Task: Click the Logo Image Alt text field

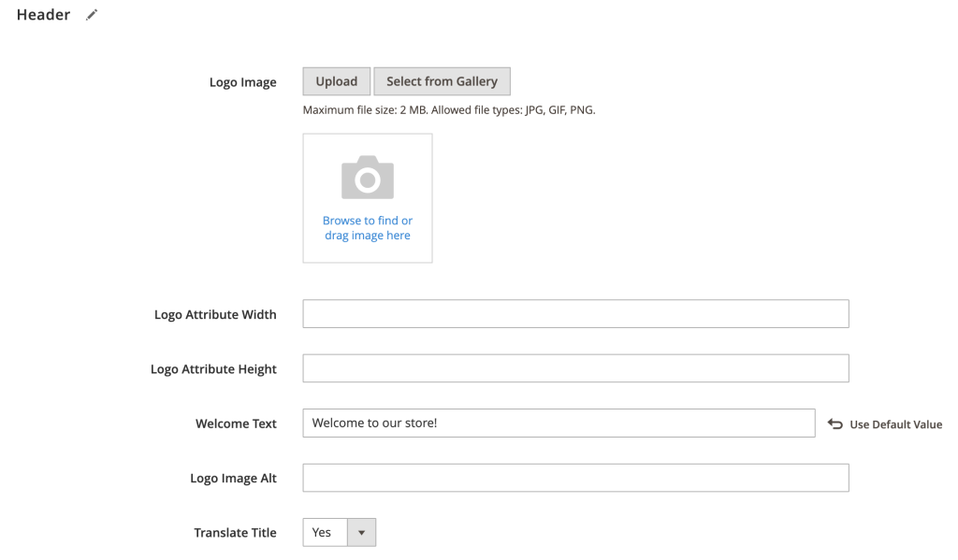Action: click(575, 478)
